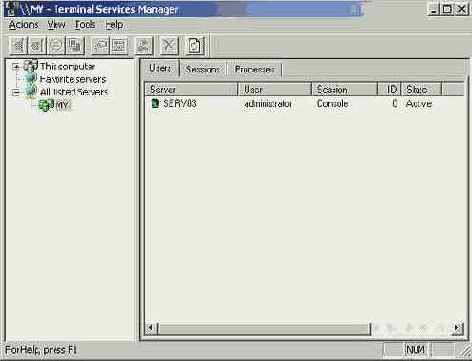The image size is (472, 361).
Task: Click the Disconnect toolbar icon, second in the row
Action: coord(37,45)
